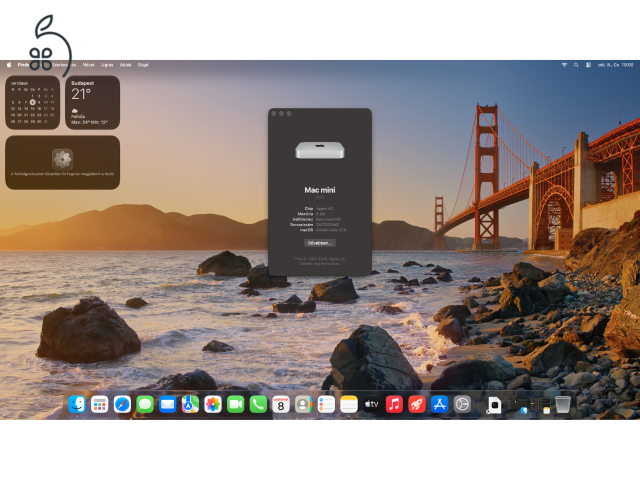Open Messages in the dock

tap(145, 404)
